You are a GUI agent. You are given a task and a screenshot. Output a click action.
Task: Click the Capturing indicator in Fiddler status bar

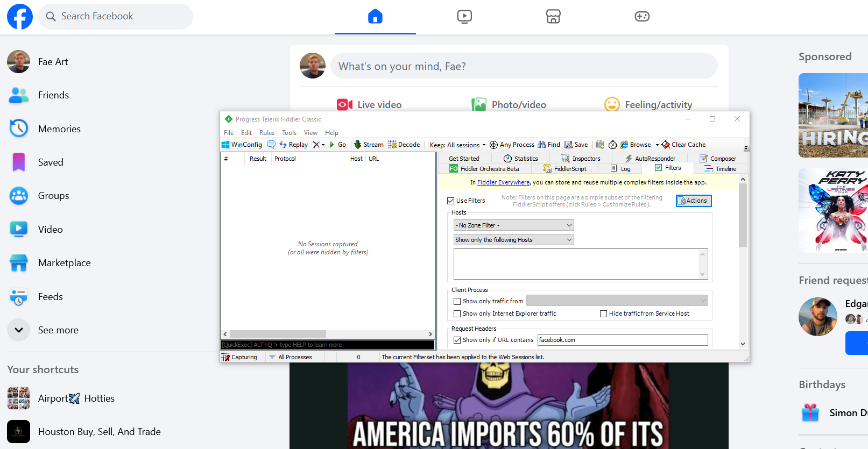tap(239, 357)
